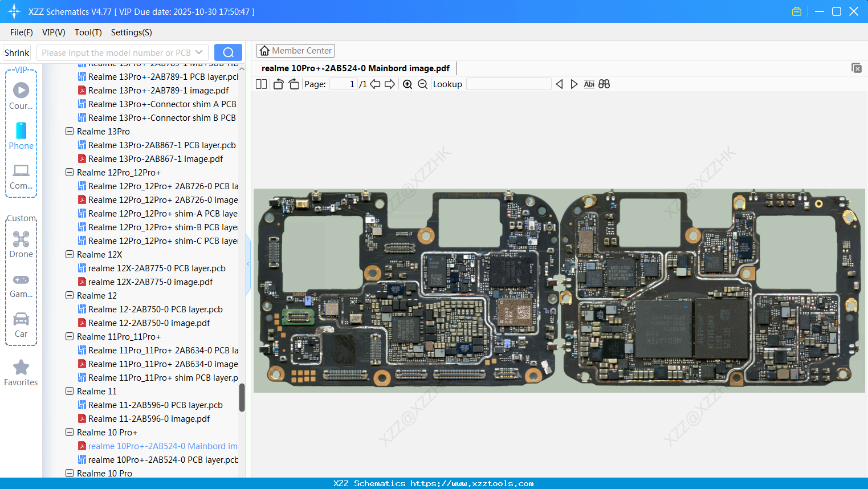Toggle the Abi case-sensitive search option
Viewport: 868px width, 489px height.
tap(589, 84)
